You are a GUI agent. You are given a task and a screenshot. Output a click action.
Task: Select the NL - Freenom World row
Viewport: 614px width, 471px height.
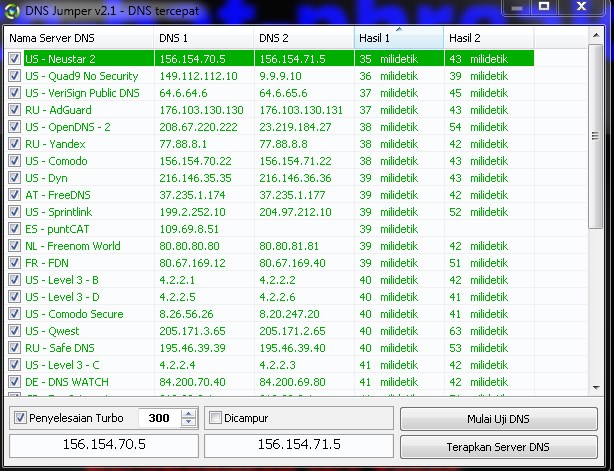(x=269, y=246)
